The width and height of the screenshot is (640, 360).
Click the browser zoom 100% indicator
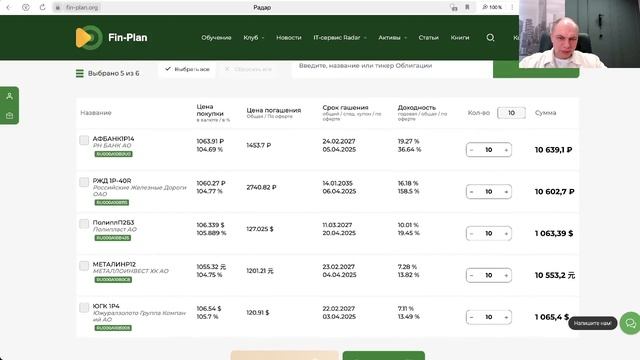click(x=492, y=7)
